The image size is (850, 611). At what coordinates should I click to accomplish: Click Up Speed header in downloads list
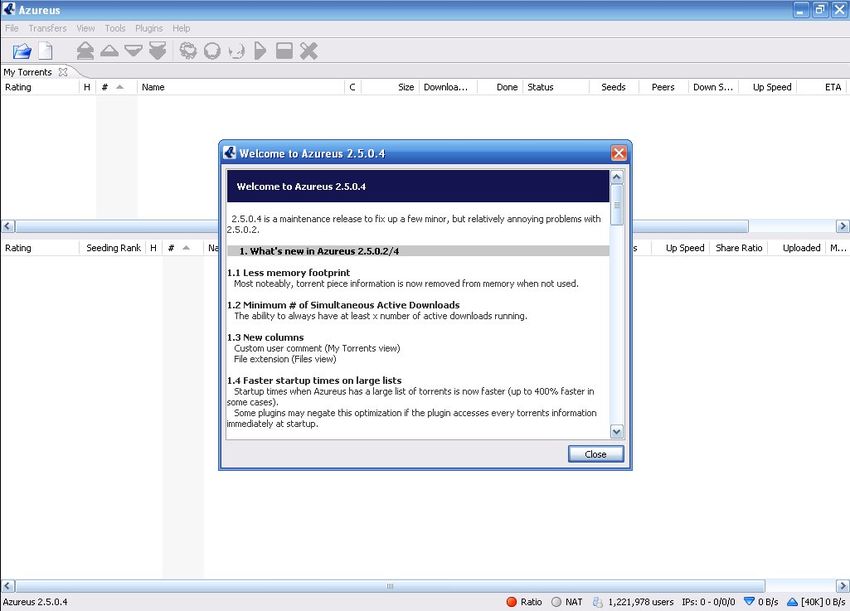pyautogui.click(x=767, y=87)
